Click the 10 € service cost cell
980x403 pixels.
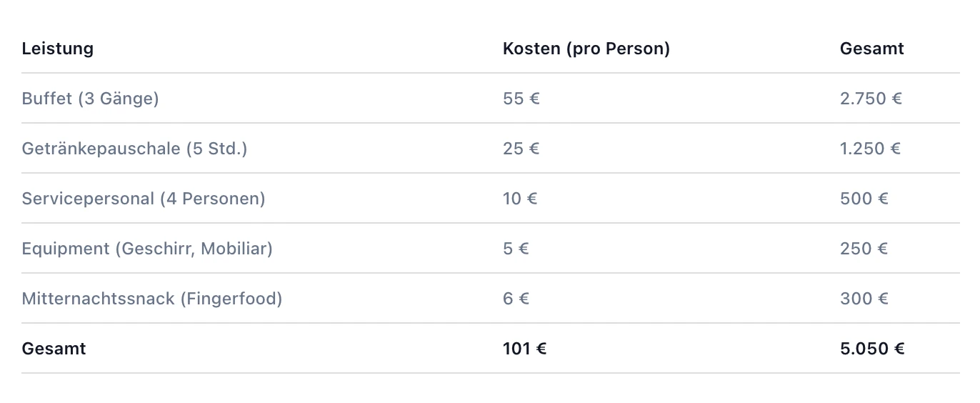click(520, 199)
